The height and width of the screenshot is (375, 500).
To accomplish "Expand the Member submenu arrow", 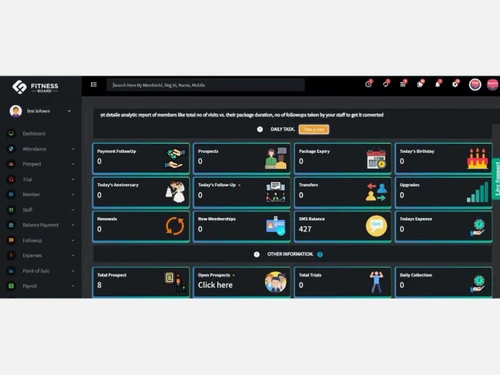I will click(x=73, y=194).
